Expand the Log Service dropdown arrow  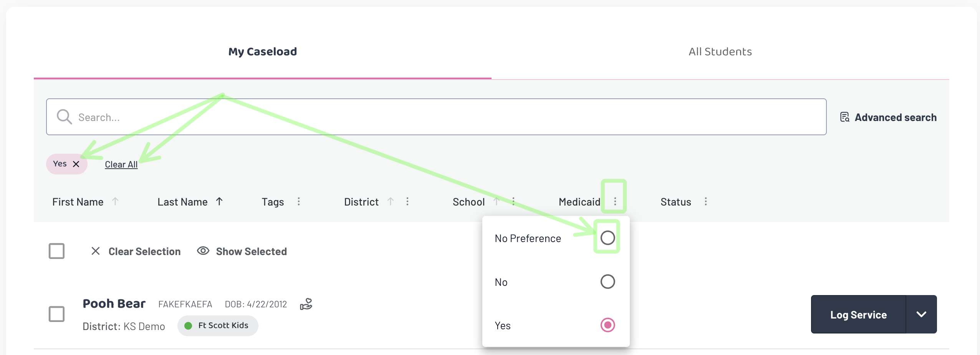921,314
